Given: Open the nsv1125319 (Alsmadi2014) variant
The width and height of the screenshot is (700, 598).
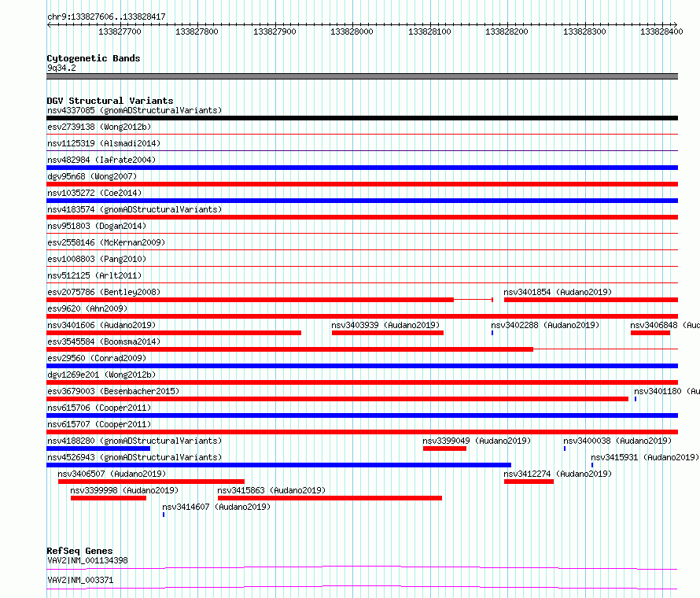Looking at the screenshot, I should 104,143.
